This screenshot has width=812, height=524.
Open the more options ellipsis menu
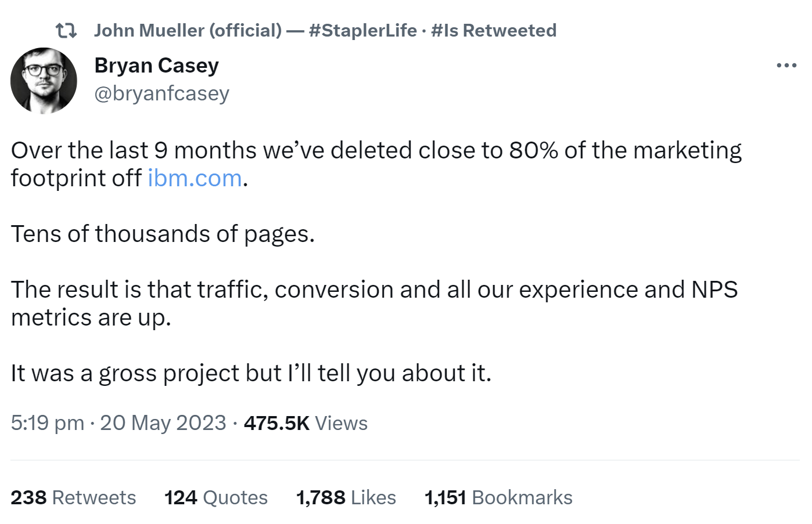[x=787, y=66]
